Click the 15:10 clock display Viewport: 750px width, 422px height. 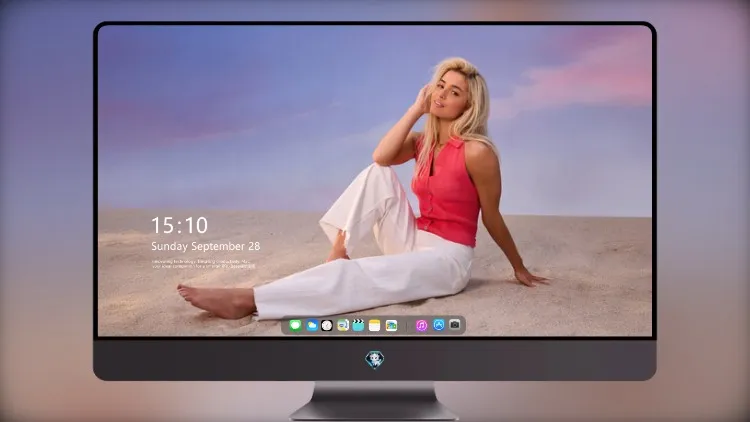pos(179,225)
